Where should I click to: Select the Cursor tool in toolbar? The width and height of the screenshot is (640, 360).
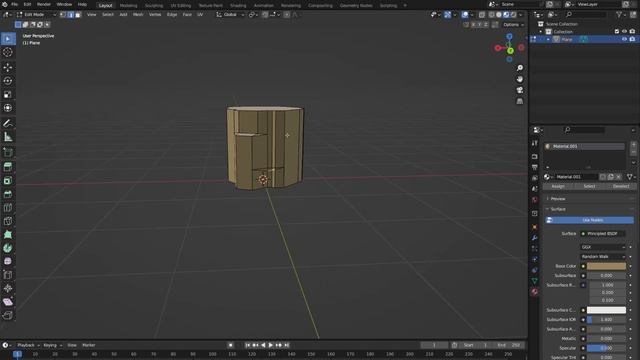8,52
